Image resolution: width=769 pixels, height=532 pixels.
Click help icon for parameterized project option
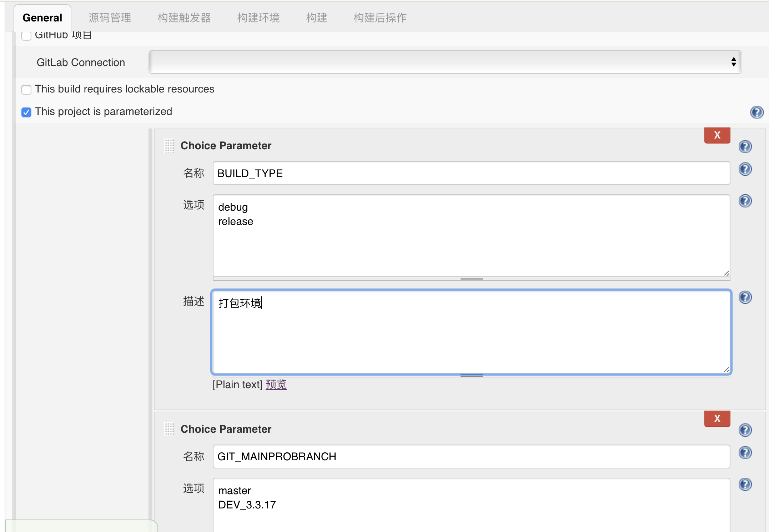click(x=757, y=112)
